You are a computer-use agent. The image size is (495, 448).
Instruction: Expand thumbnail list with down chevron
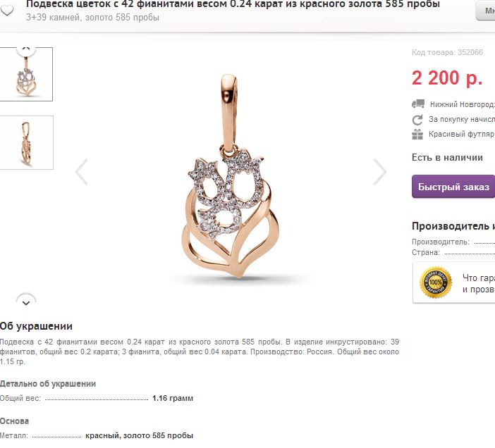(x=26, y=302)
